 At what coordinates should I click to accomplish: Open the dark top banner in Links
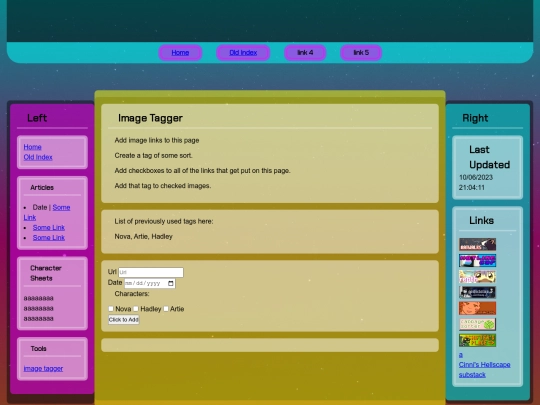(x=477, y=244)
